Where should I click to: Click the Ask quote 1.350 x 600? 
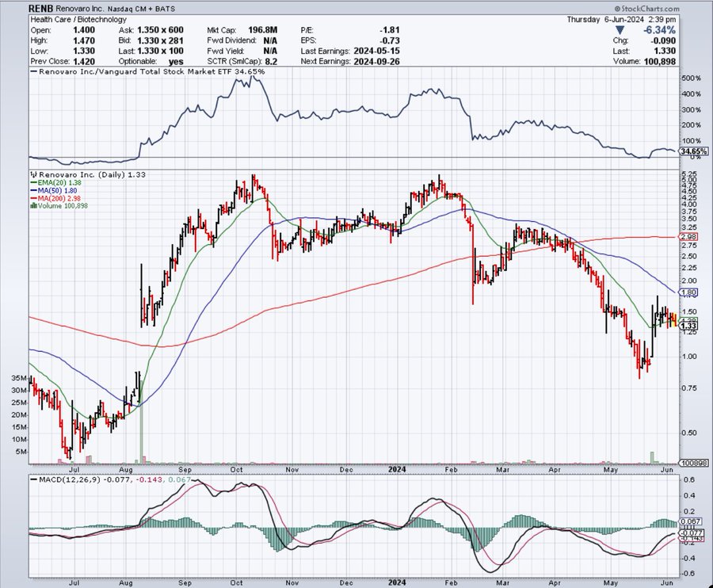(161, 30)
